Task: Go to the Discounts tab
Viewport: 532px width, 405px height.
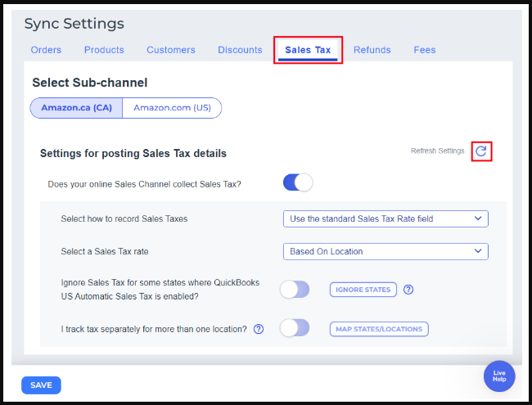Action: (x=240, y=50)
